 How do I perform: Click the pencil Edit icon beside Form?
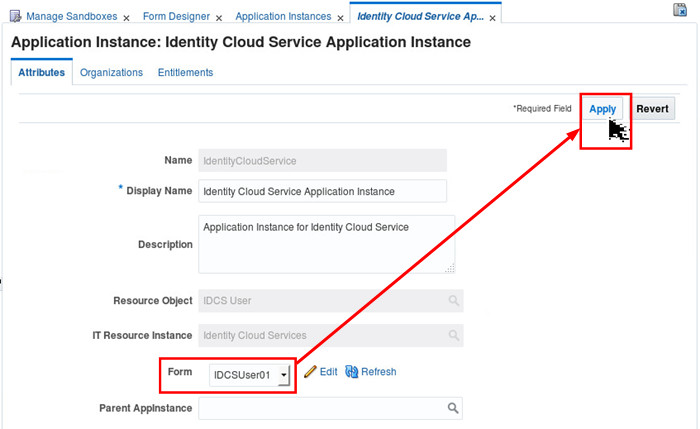click(x=310, y=372)
